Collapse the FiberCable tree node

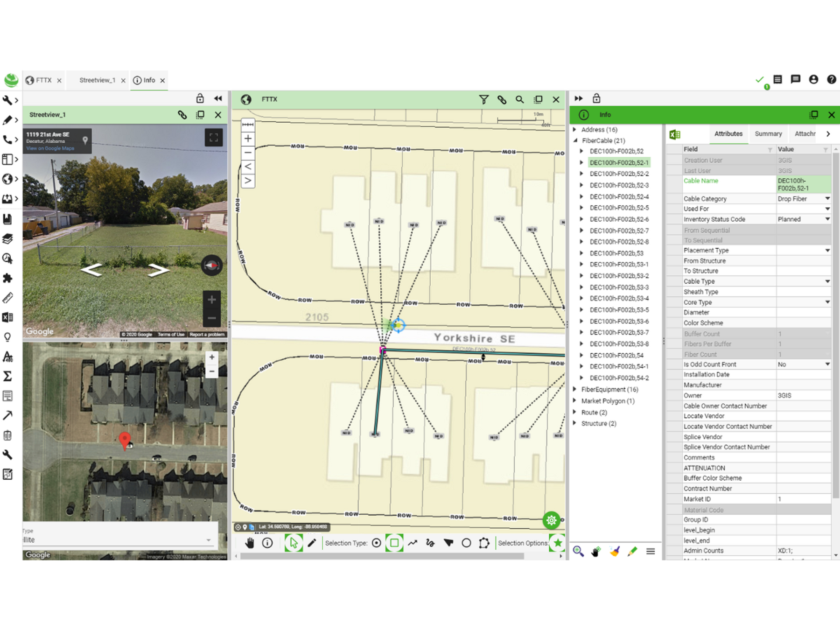pos(575,140)
